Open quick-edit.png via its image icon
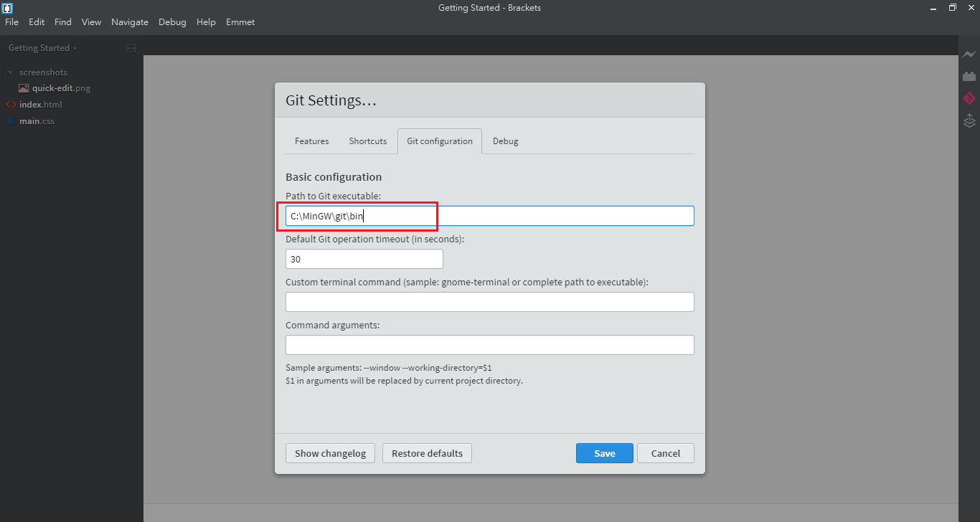This screenshot has width=980, height=522. click(24, 88)
